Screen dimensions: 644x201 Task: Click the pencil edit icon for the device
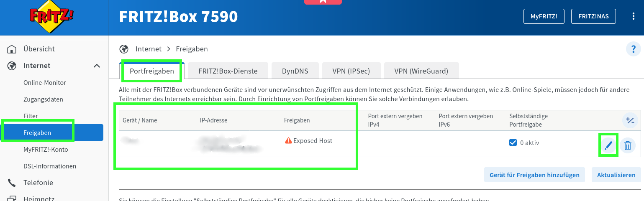pyautogui.click(x=608, y=145)
